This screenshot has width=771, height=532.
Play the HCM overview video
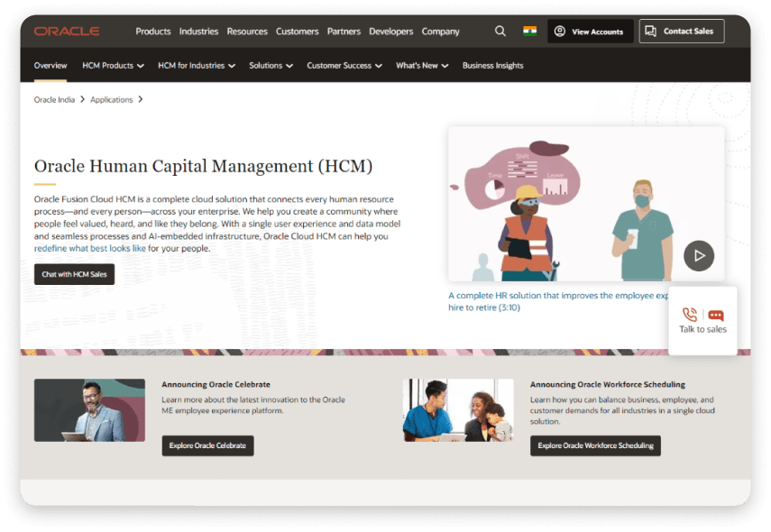699,255
